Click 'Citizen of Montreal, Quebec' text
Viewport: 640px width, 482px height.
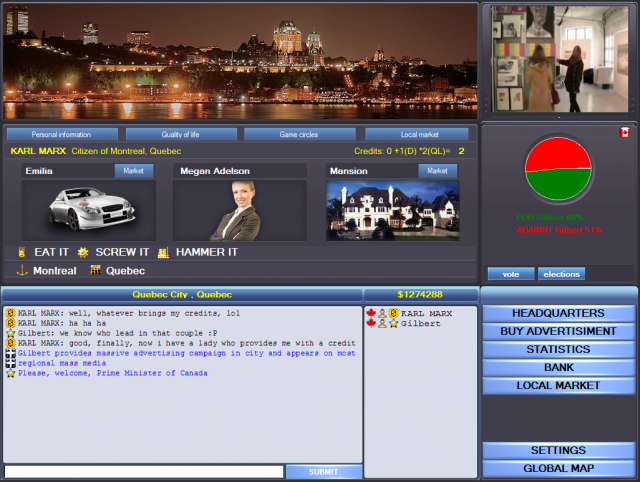pyautogui.click(x=126, y=151)
